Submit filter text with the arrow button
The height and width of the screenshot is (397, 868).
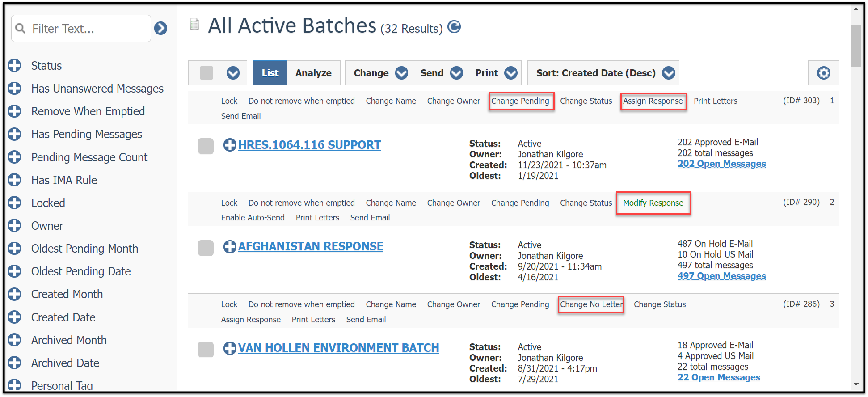[160, 29]
